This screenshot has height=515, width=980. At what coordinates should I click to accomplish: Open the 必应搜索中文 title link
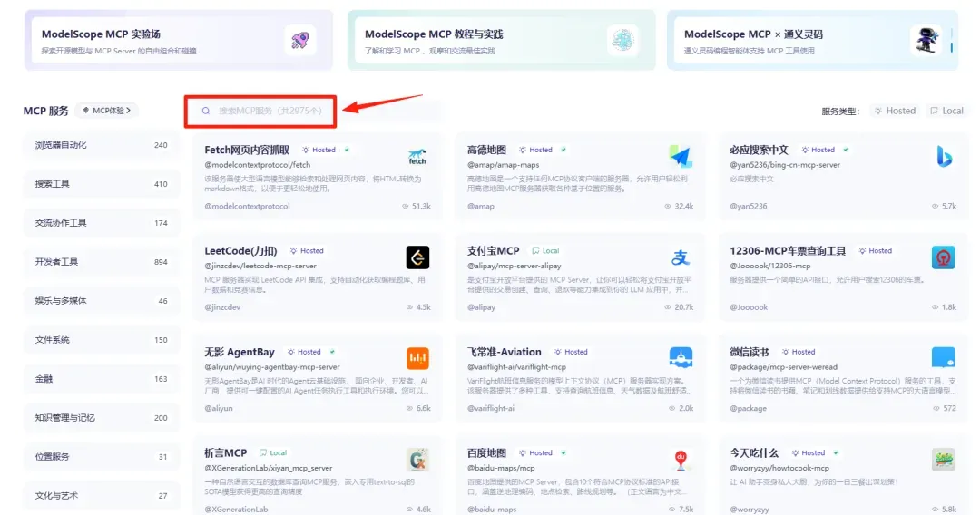(759, 150)
